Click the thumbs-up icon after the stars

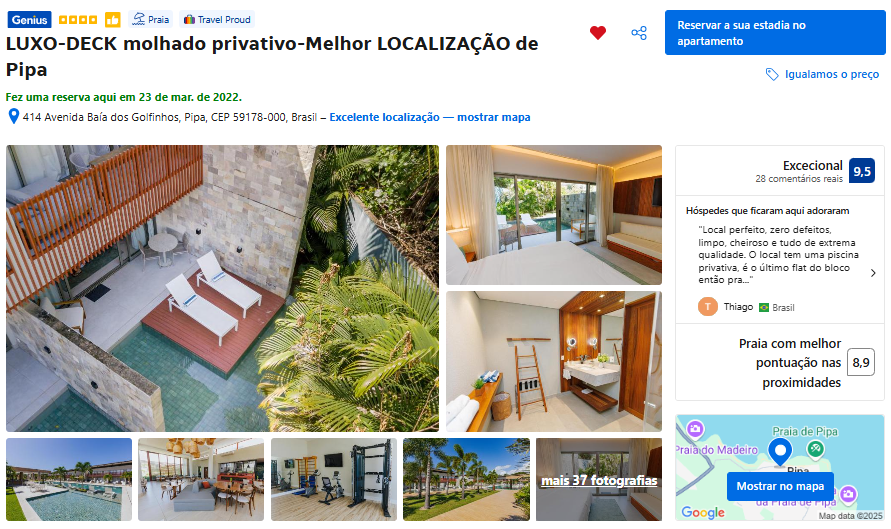pyautogui.click(x=113, y=20)
